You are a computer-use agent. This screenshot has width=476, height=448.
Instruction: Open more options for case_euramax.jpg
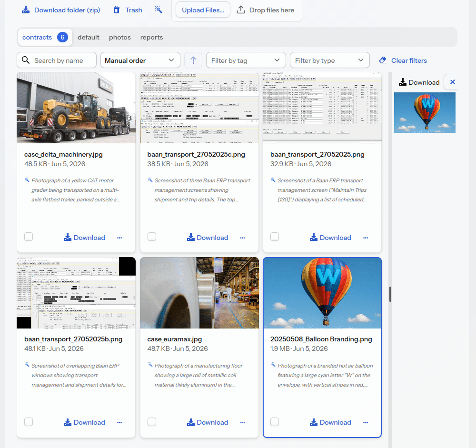(x=243, y=422)
